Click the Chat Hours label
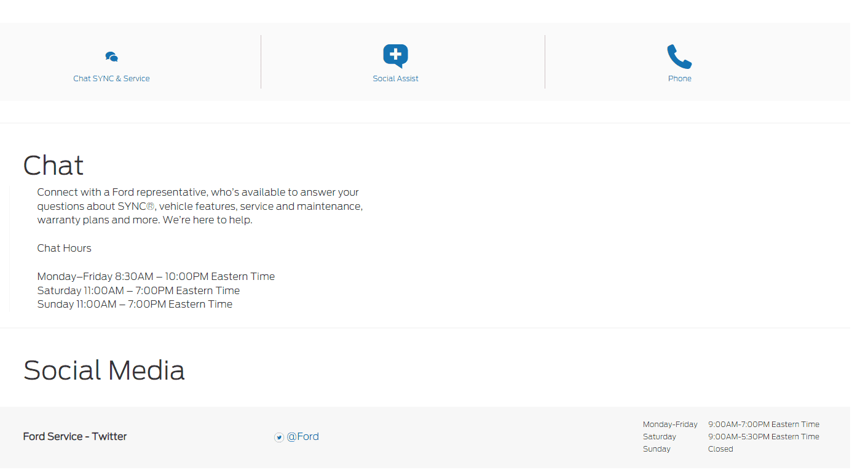Viewport: 868px width, 475px height. [64, 248]
